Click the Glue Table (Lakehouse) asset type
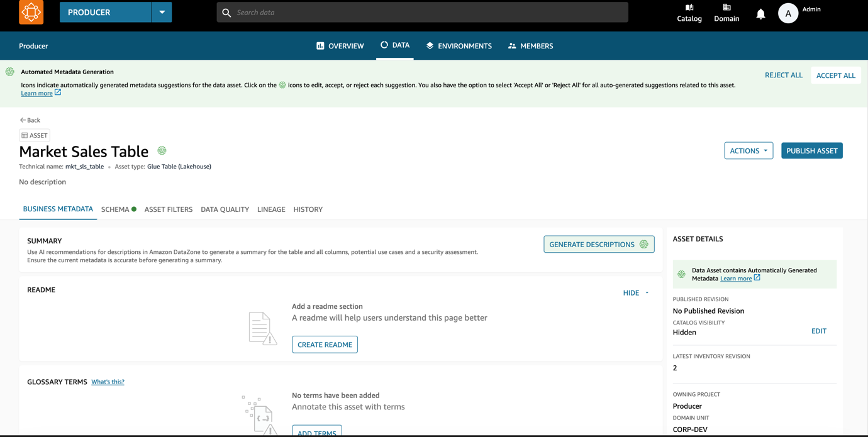 pyautogui.click(x=179, y=167)
